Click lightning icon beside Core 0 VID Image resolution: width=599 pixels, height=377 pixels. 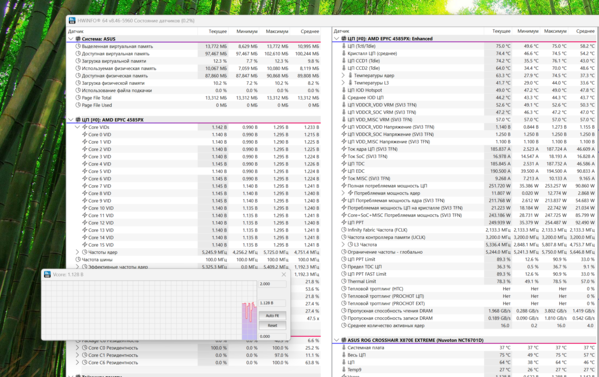point(85,134)
